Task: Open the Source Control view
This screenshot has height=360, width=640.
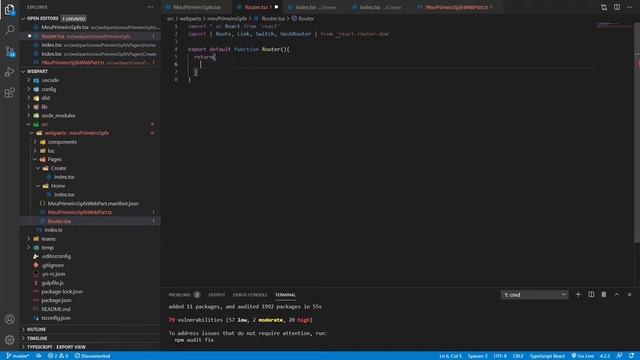Action: coord(9,51)
